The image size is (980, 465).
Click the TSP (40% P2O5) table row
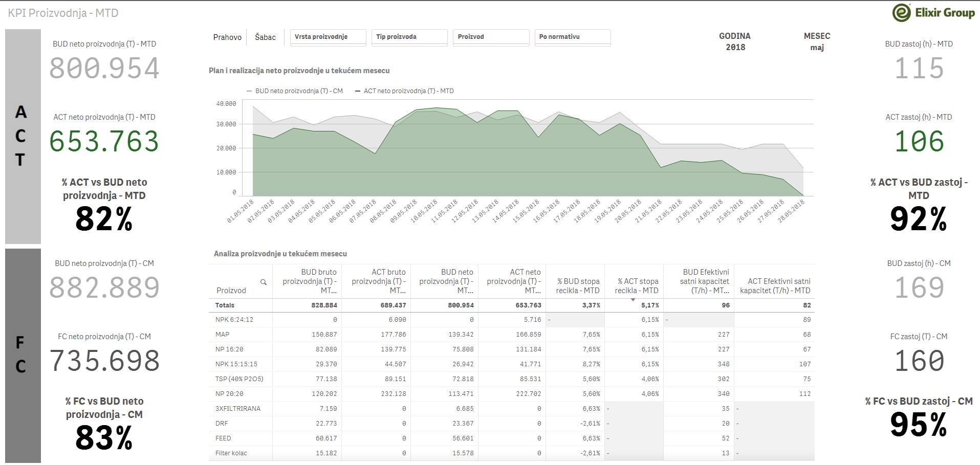pos(511,379)
